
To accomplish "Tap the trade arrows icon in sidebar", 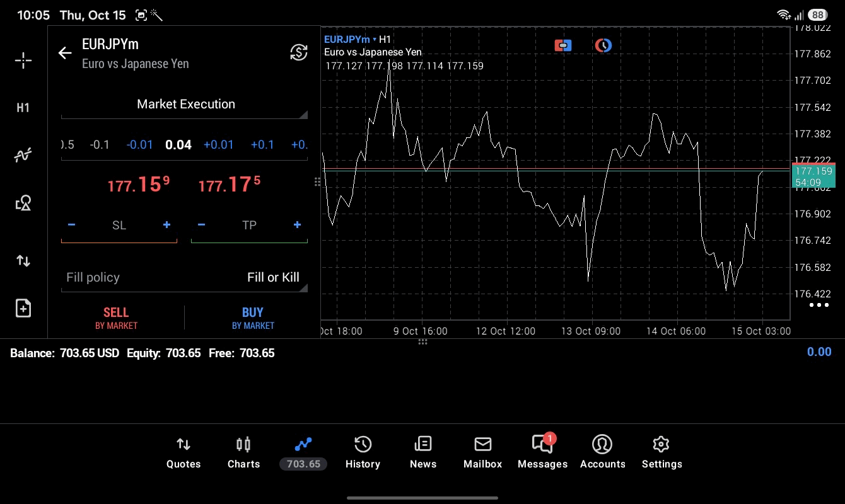I will 23,260.
